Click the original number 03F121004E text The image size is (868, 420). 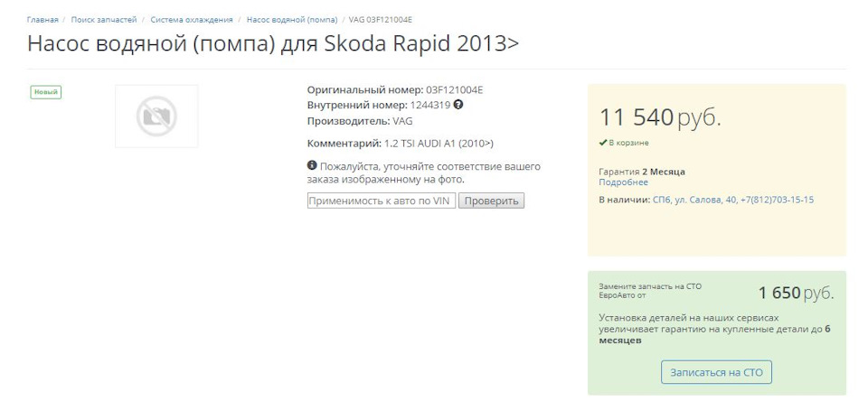454,89
